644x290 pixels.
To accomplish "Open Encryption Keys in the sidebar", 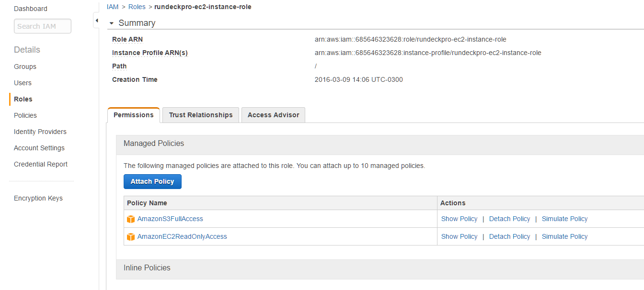I will point(38,198).
